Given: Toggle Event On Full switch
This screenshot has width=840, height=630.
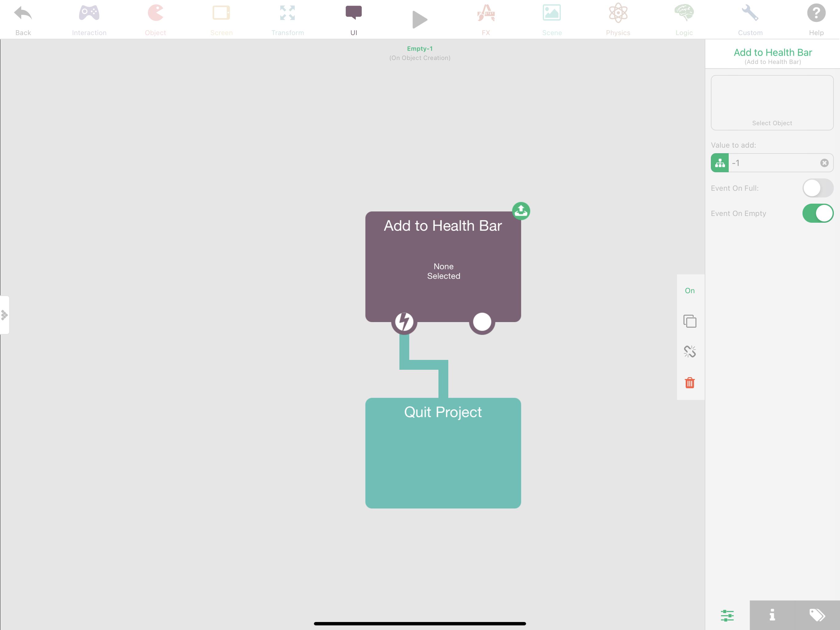Looking at the screenshot, I should pyautogui.click(x=817, y=188).
